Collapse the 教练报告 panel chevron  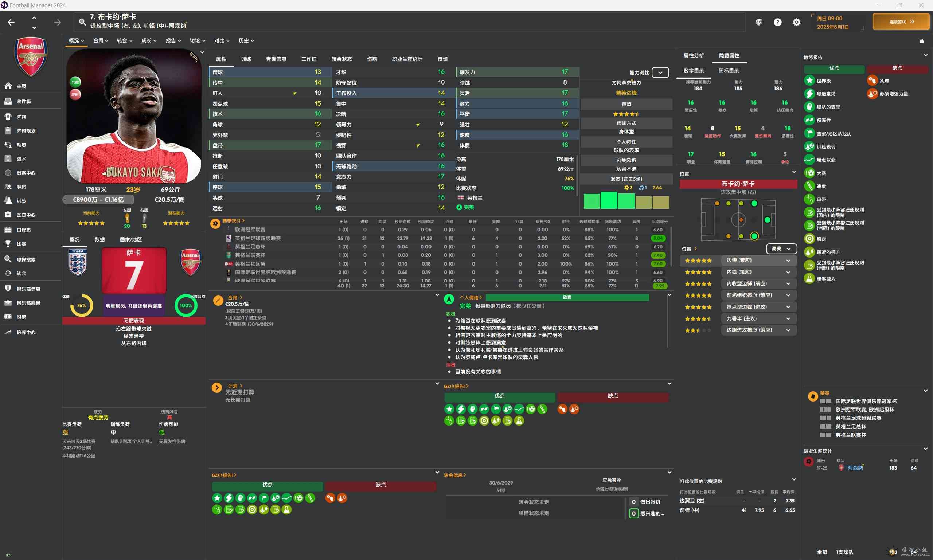[925, 55]
